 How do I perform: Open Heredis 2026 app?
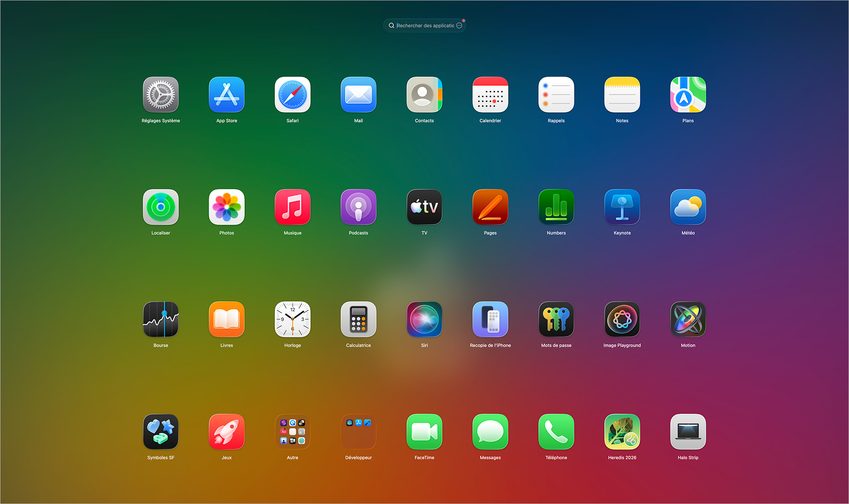click(x=622, y=431)
